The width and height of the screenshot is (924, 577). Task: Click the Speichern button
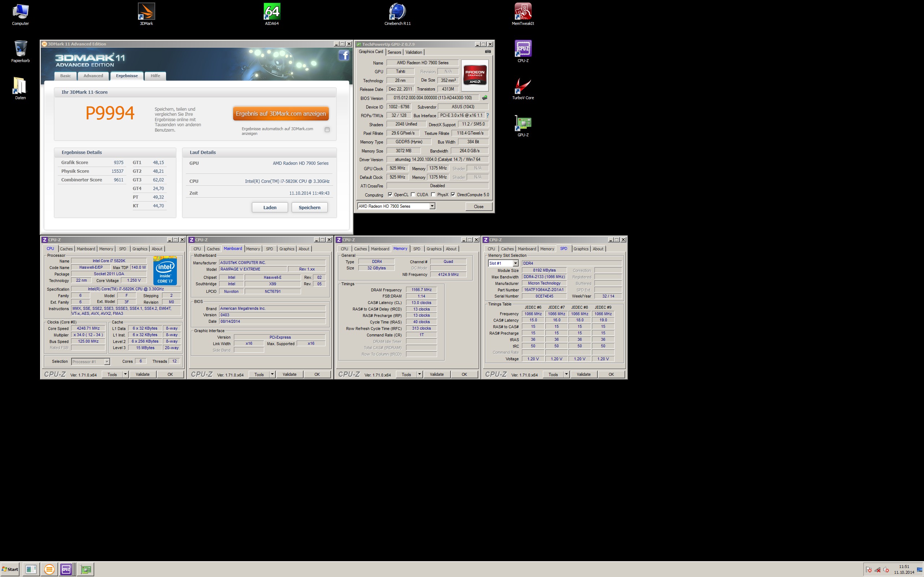(x=309, y=208)
